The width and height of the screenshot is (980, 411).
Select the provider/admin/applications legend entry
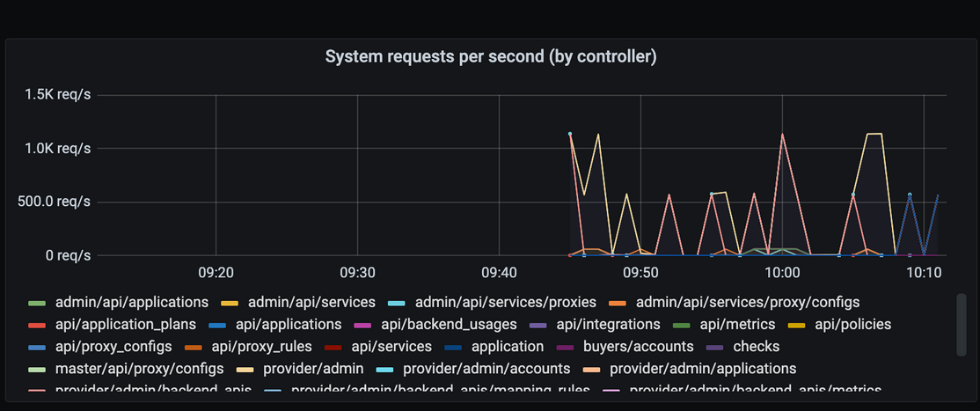[x=702, y=369]
